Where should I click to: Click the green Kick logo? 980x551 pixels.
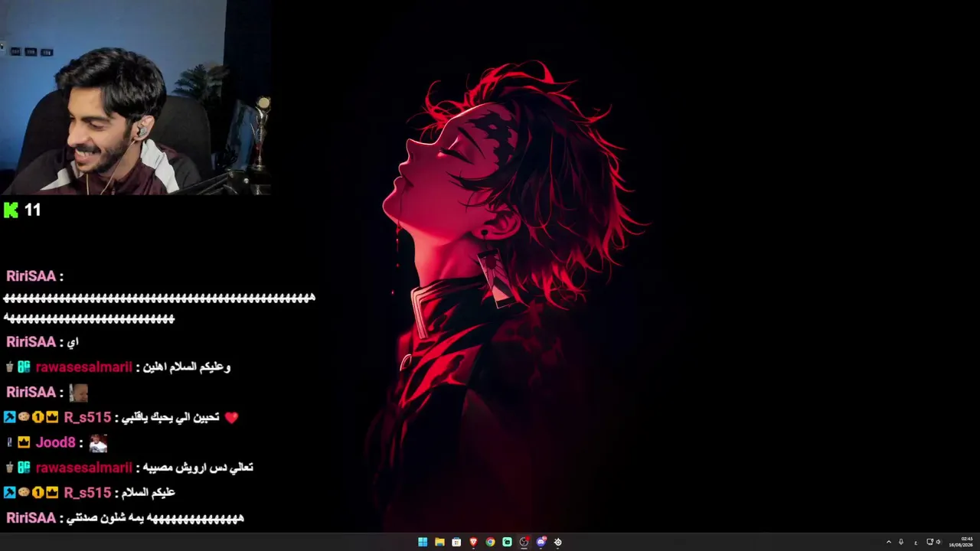point(11,210)
